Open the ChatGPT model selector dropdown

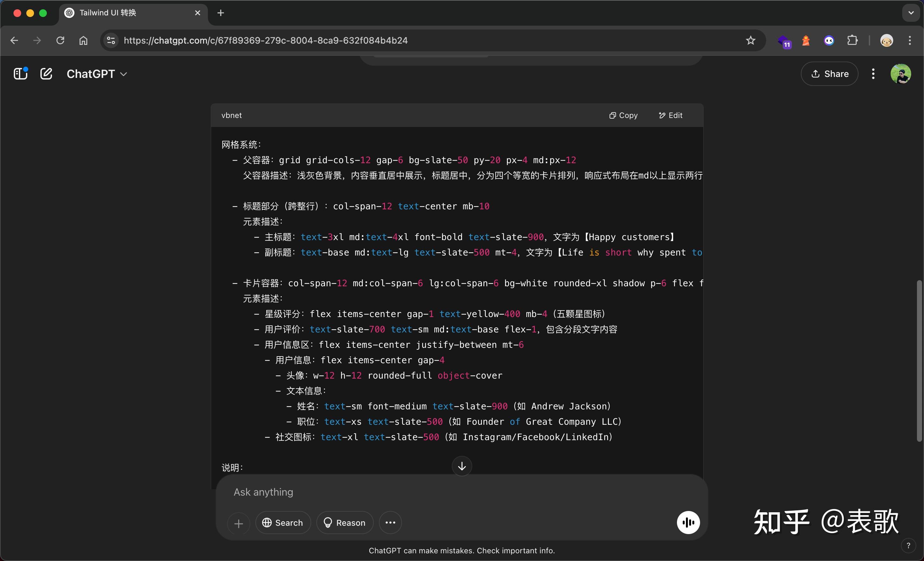(96, 73)
